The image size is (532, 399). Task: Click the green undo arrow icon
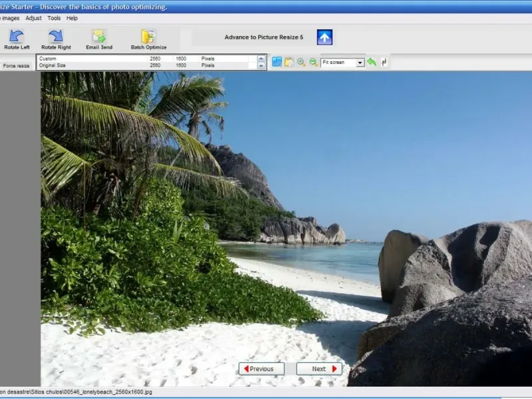(x=372, y=62)
